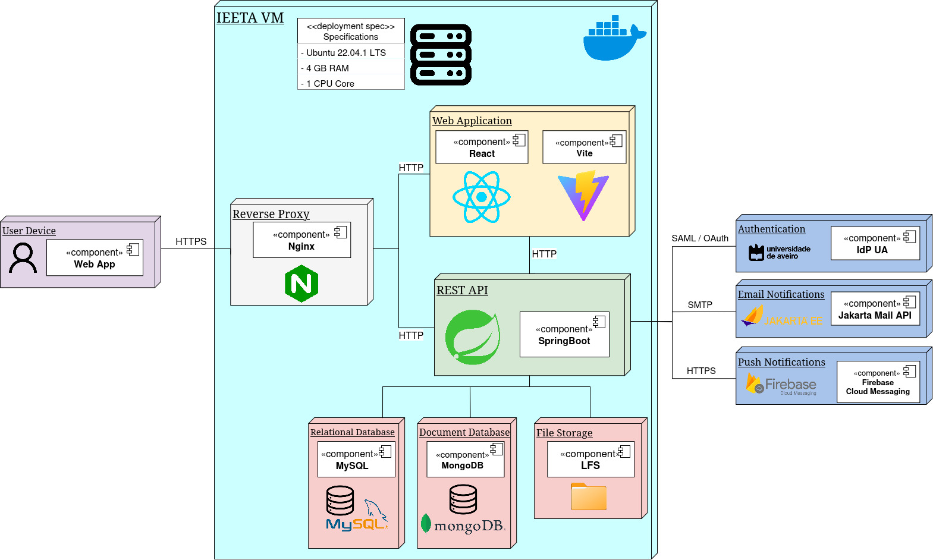Select the Universidade de Aveiro logo
This screenshot has width=933, height=560.
(x=780, y=253)
